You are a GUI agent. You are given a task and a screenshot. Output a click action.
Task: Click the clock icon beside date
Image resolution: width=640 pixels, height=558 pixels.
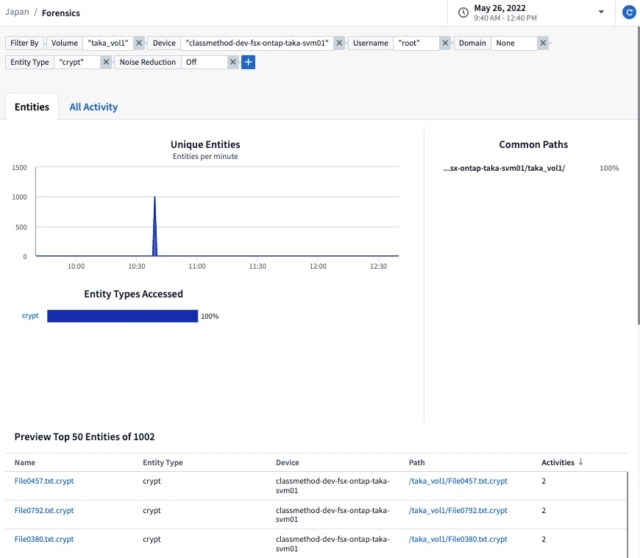(463, 13)
